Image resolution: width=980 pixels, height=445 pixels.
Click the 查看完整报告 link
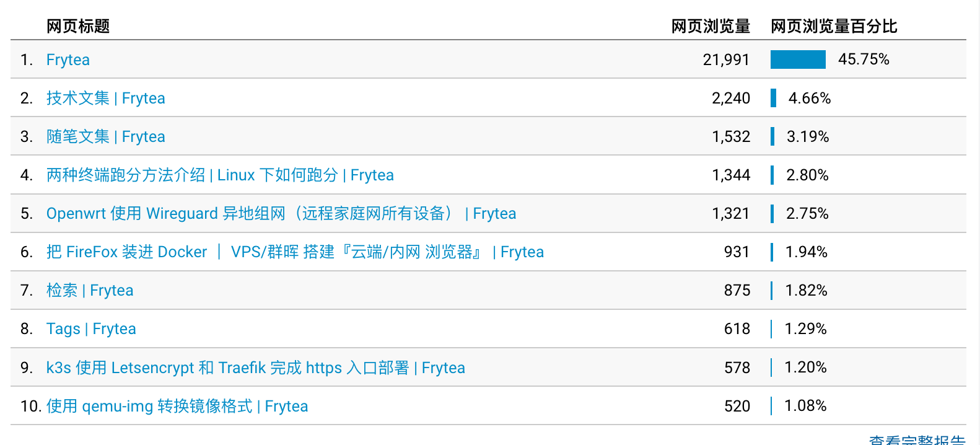[917, 440]
